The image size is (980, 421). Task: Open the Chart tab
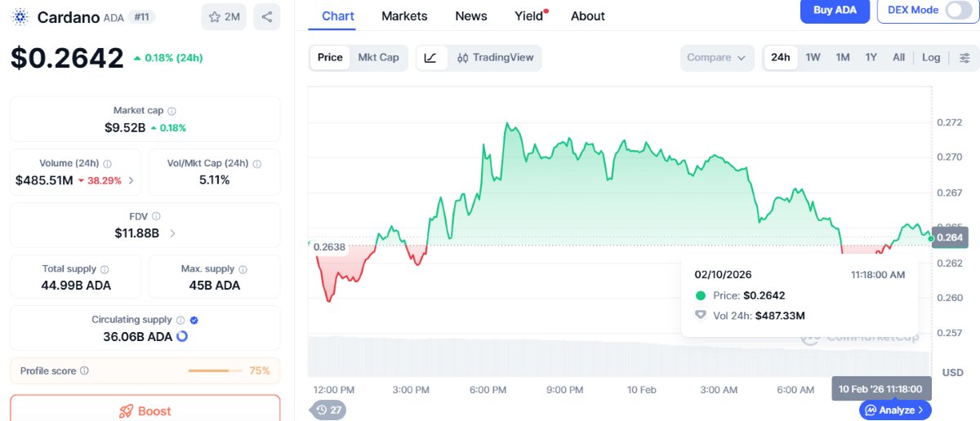click(338, 16)
